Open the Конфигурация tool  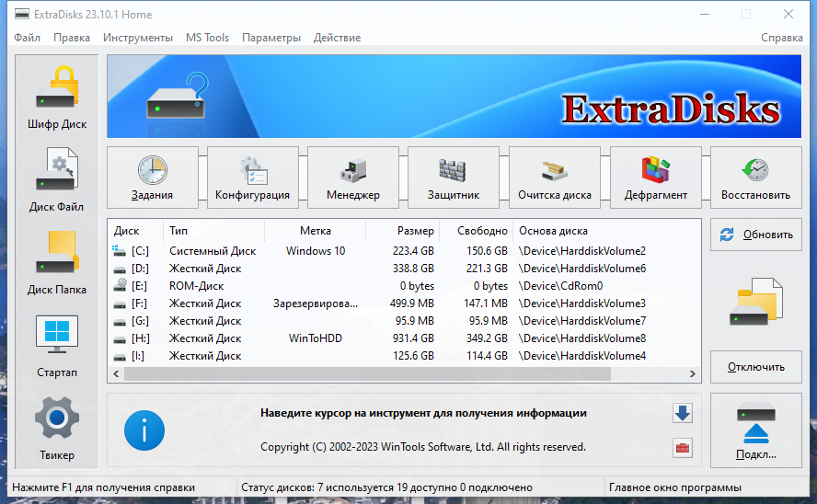253,178
